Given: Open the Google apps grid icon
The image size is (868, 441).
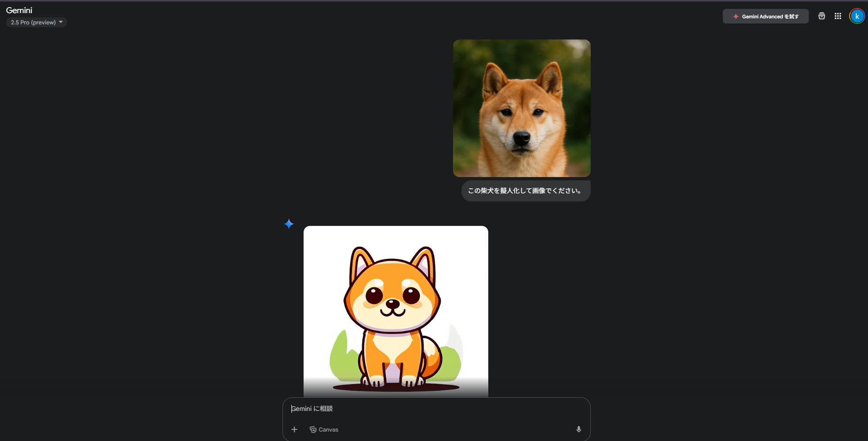Looking at the screenshot, I should pos(838,16).
